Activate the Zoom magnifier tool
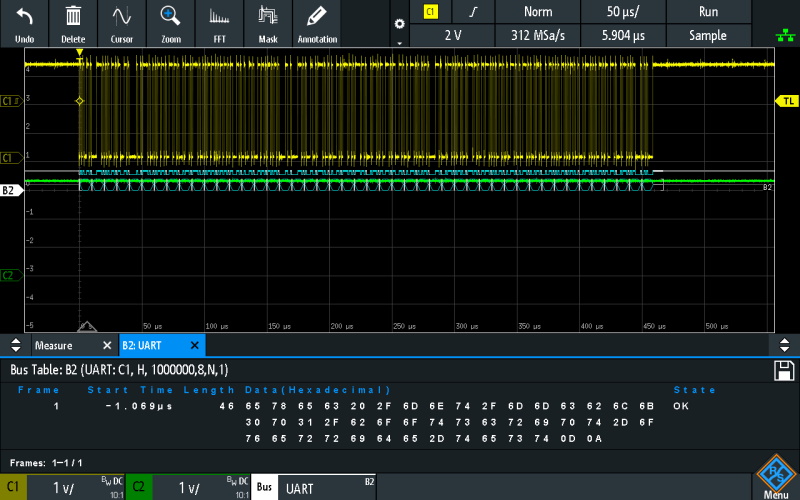This screenshot has height=500, width=800. click(170, 17)
